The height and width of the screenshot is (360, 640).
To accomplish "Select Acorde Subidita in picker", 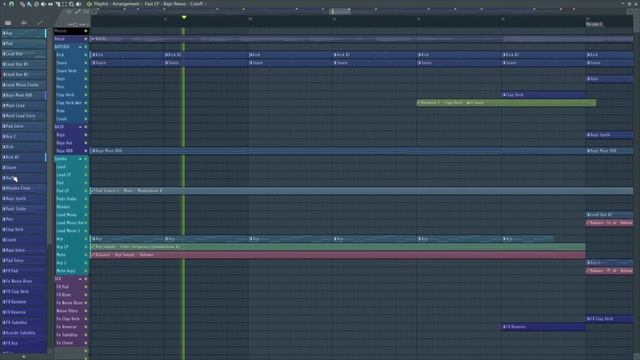I will (x=24, y=333).
